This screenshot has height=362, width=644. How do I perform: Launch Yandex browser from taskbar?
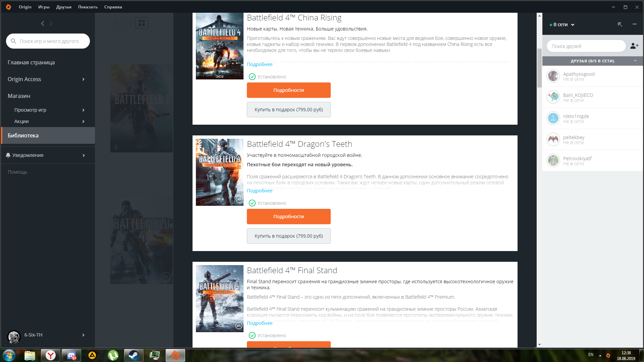coord(51,355)
